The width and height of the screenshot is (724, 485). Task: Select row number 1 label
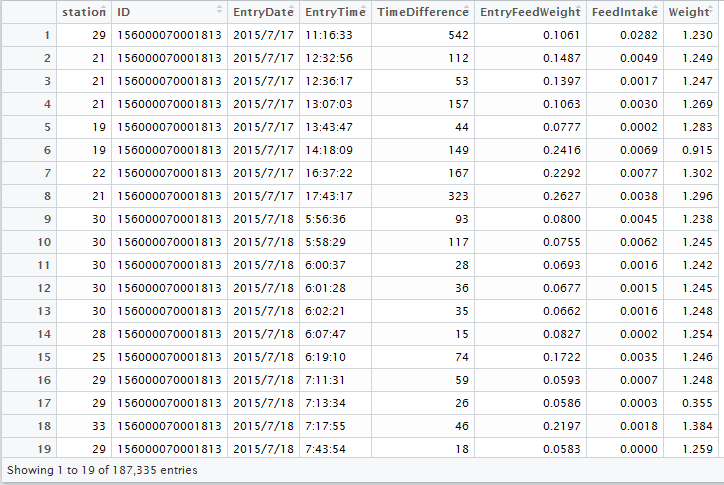click(47, 35)
